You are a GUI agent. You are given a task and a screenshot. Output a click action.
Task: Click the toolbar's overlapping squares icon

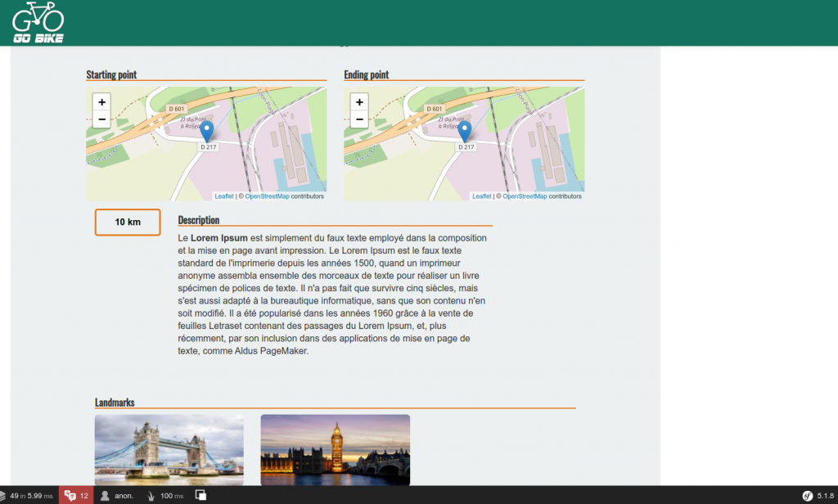coord(200,495)
